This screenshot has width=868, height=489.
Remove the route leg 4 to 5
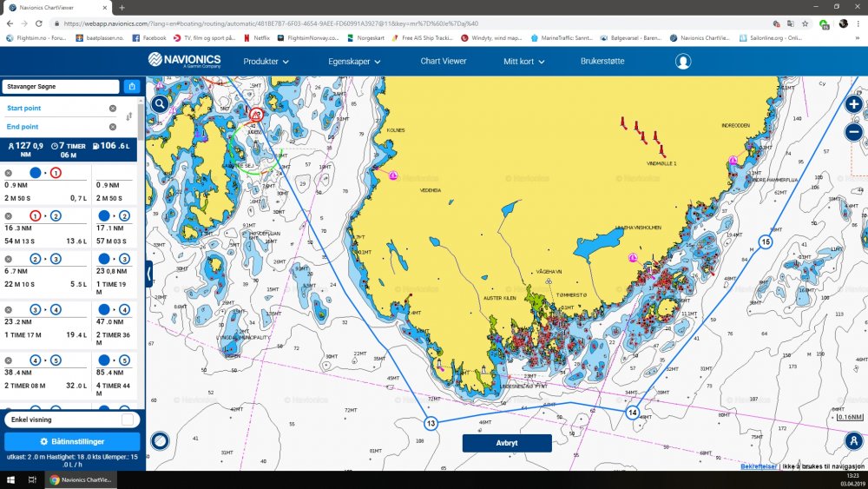pyautogui.click(x=9, y=360)
